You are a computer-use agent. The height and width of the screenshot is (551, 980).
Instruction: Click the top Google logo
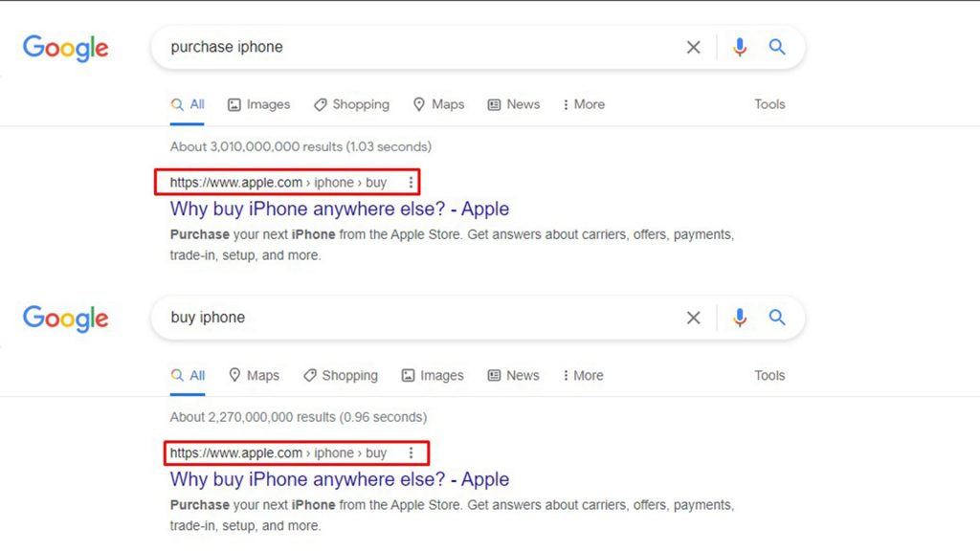point(66,48)
